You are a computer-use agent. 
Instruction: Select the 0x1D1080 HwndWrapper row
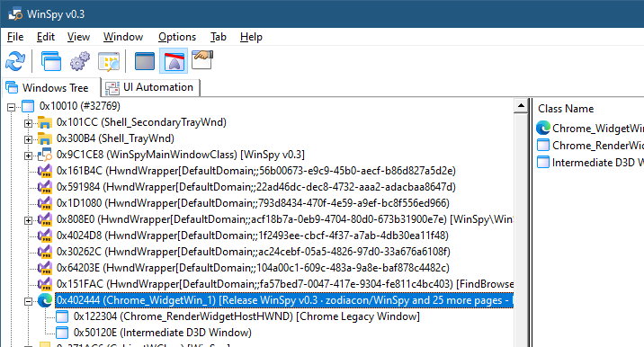coord(253,203)
